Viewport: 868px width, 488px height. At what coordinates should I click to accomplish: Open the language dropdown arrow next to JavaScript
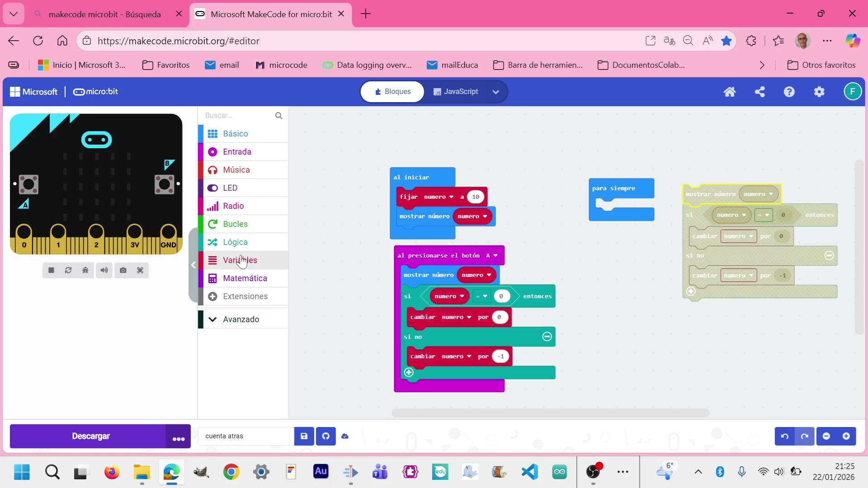pyautogui.click(x=496, y=92)
